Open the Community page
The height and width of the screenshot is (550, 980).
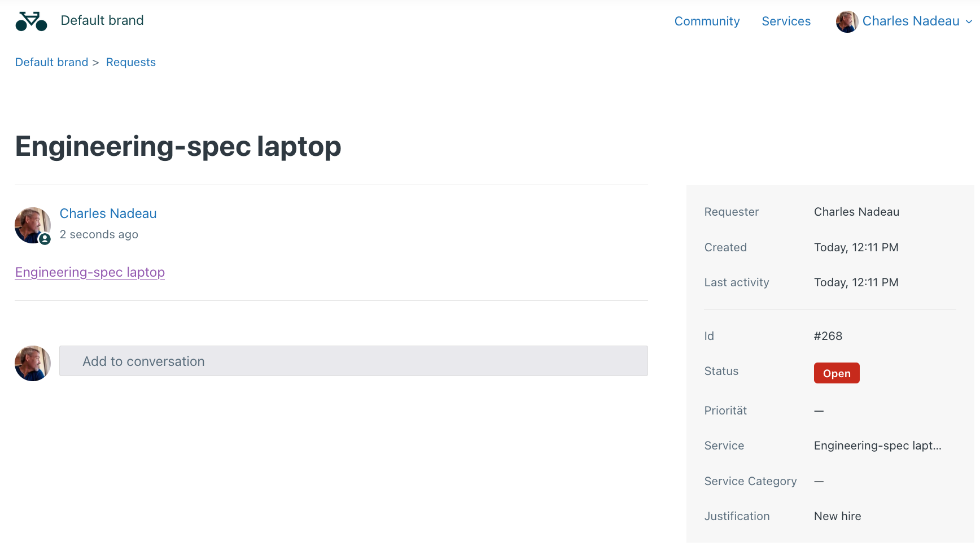tap(706, 21)
